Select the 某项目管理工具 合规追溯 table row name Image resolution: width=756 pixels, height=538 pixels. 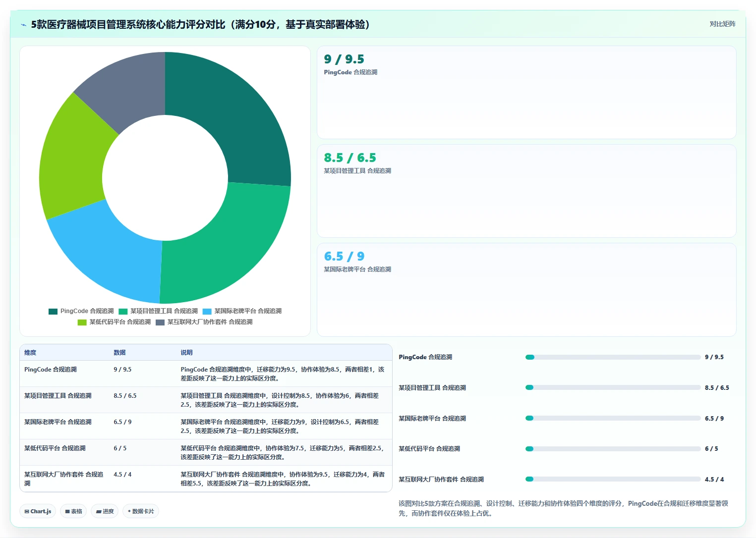coord(58,396)
